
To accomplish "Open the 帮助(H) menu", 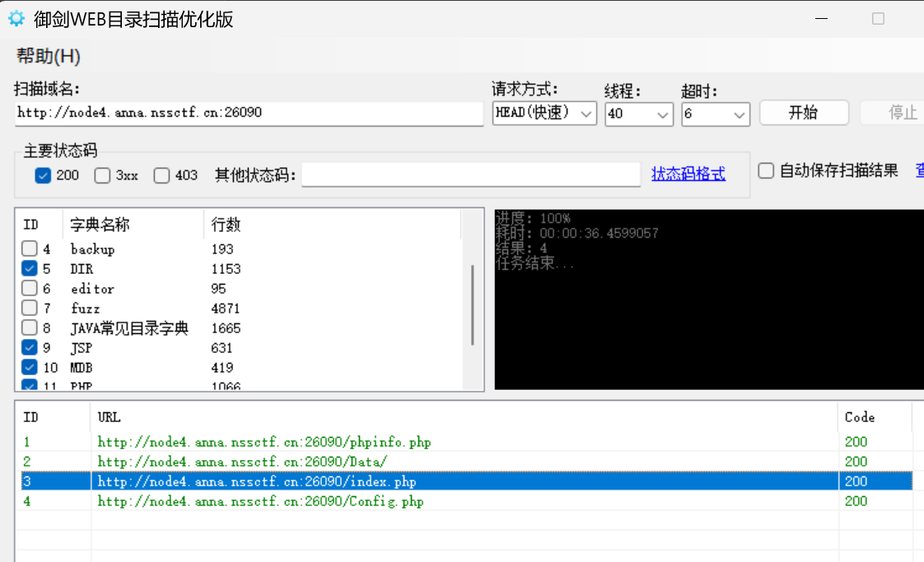I will (x=48, y=56).
